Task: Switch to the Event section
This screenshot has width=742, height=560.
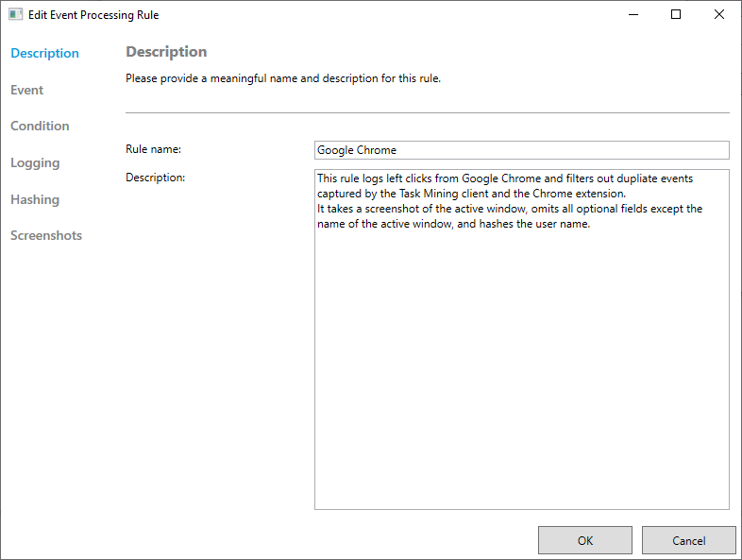Action: 26,90
